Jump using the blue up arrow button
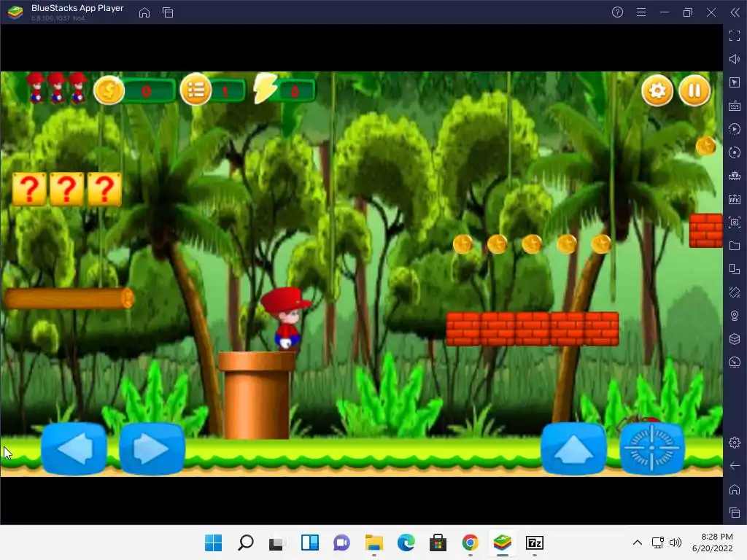Image resolution: width=747 pixels, height=560 pixels. (573, 448)
